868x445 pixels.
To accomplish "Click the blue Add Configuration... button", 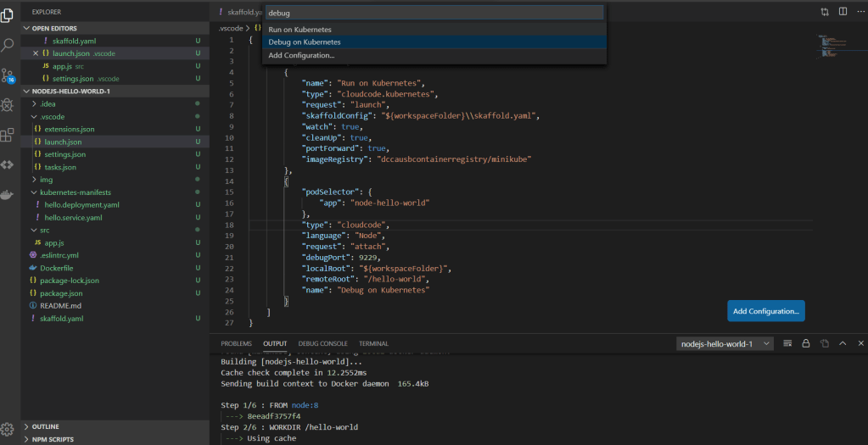I will [x=765, y=311].
